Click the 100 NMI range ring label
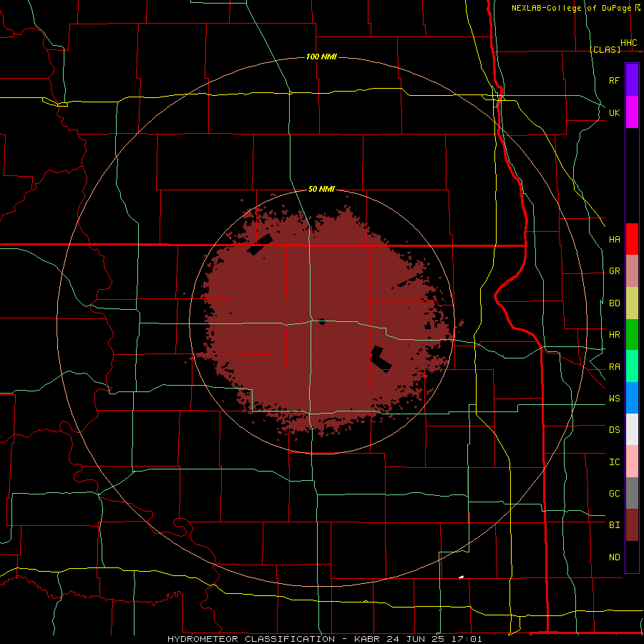This screenshot has width=644, height=644. (x=321, y=57)
